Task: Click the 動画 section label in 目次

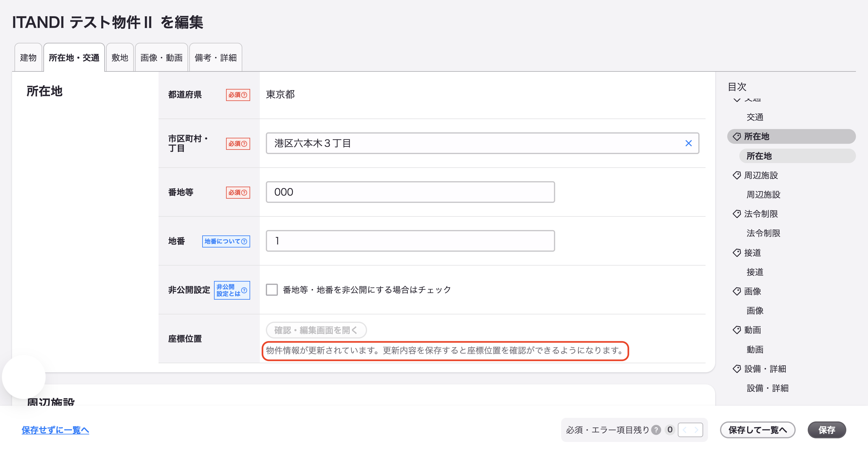Action: click(x=753, y=330)
